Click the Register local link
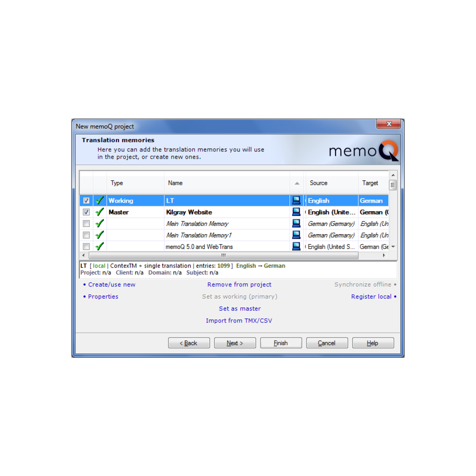 [371, 296]
